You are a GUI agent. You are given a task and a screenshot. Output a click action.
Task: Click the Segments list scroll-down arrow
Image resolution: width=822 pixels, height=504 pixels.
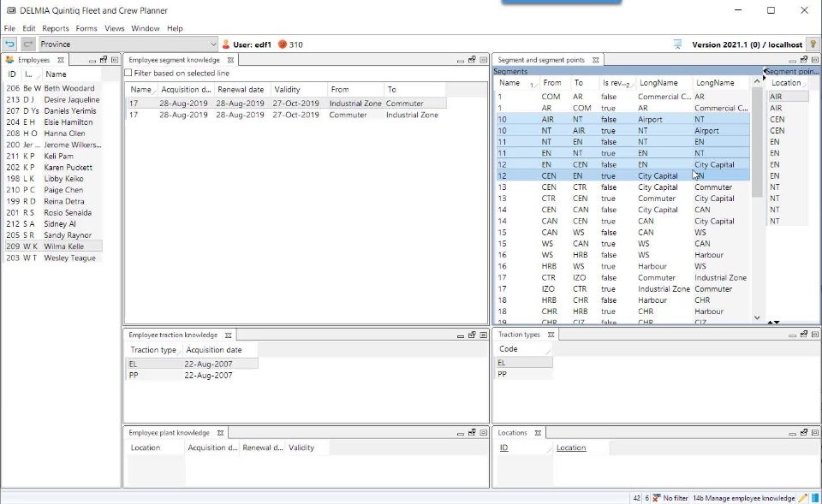pos(756,317)
